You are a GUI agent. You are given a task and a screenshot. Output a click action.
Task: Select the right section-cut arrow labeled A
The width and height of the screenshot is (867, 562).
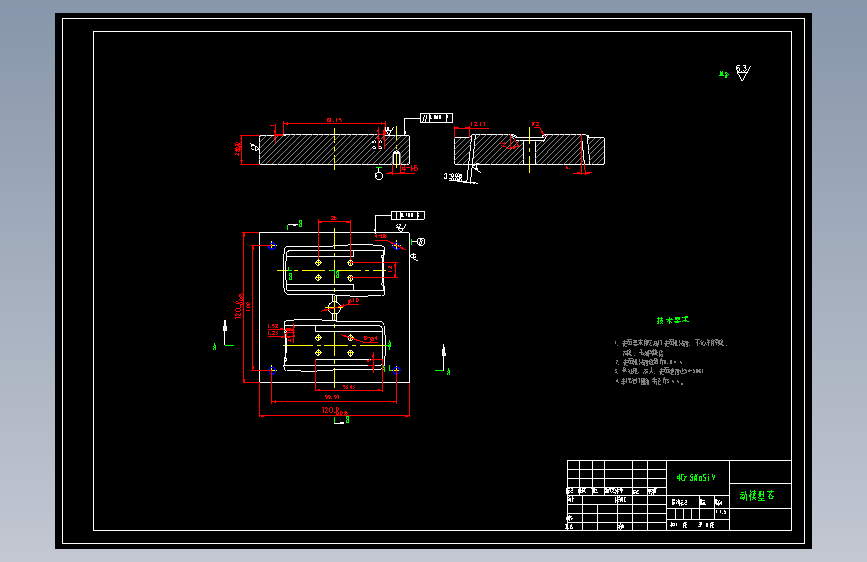pyautogui.click(x=443, y=360)
